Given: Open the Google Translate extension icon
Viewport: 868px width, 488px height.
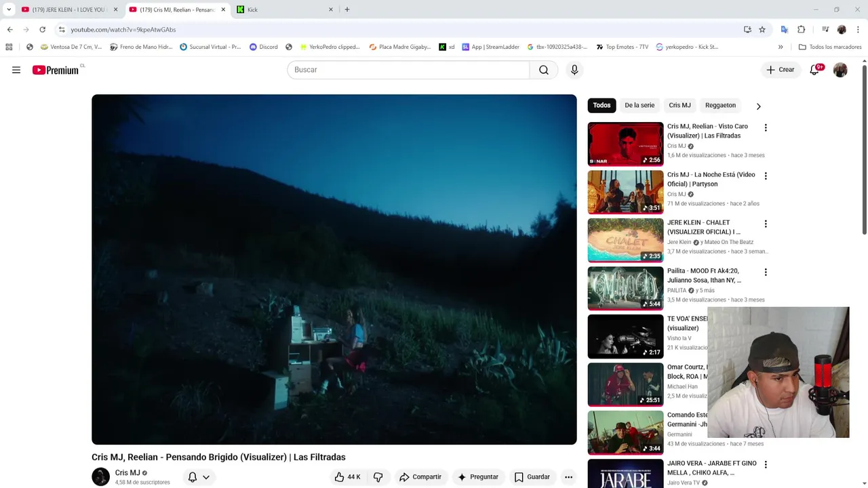Looking at the screenshot, I should (785, 30).
